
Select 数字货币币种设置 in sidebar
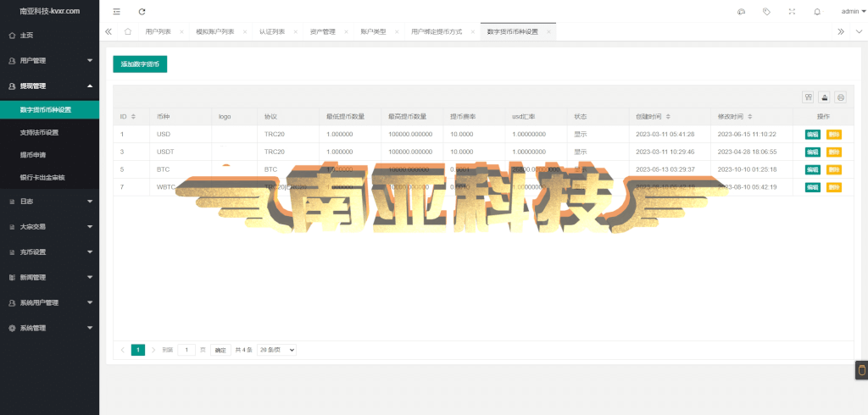point(49,109)
